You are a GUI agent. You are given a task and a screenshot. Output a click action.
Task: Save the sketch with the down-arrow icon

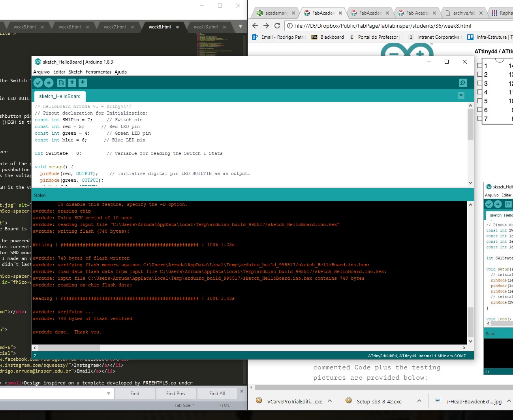pos(83,83)
